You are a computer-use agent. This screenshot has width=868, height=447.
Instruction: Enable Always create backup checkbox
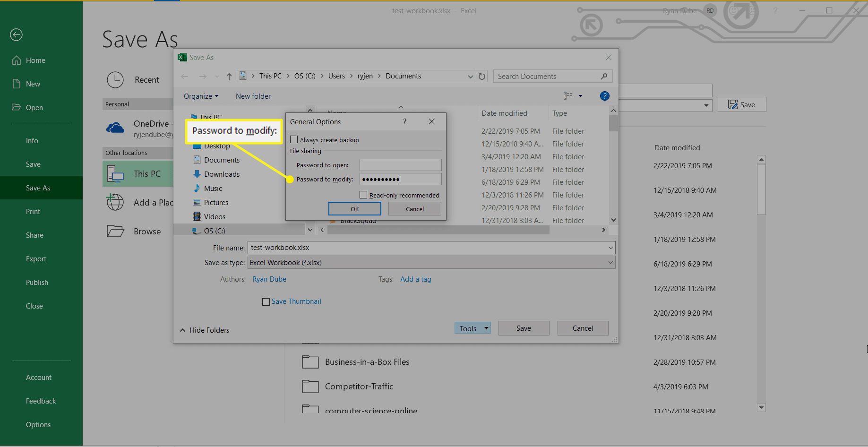(294, 139)
